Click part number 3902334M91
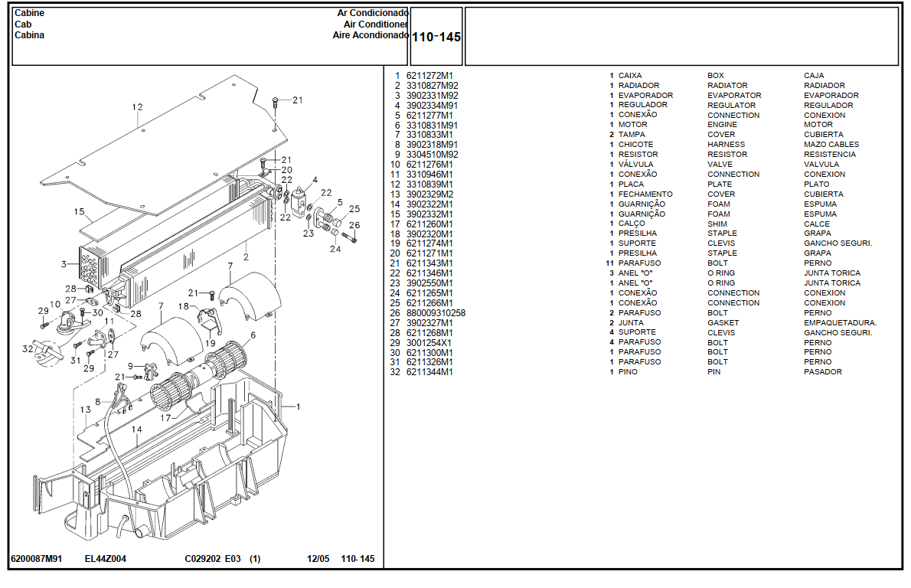The image size is (911, 588). tap(432, 105)
